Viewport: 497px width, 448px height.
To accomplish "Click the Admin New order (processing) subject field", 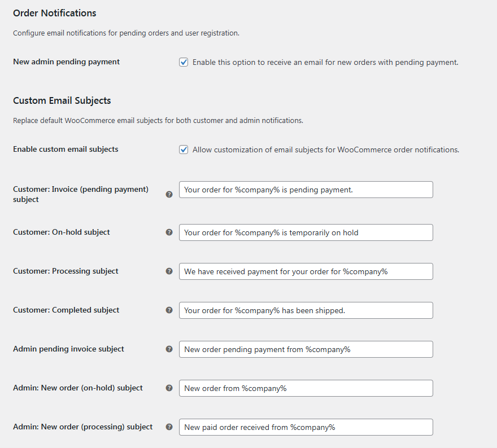I will 306,427.
